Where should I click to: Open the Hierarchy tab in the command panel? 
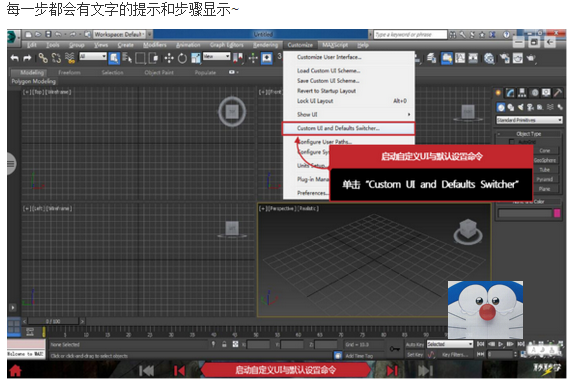pyautogui.click(x=522, y=93)
